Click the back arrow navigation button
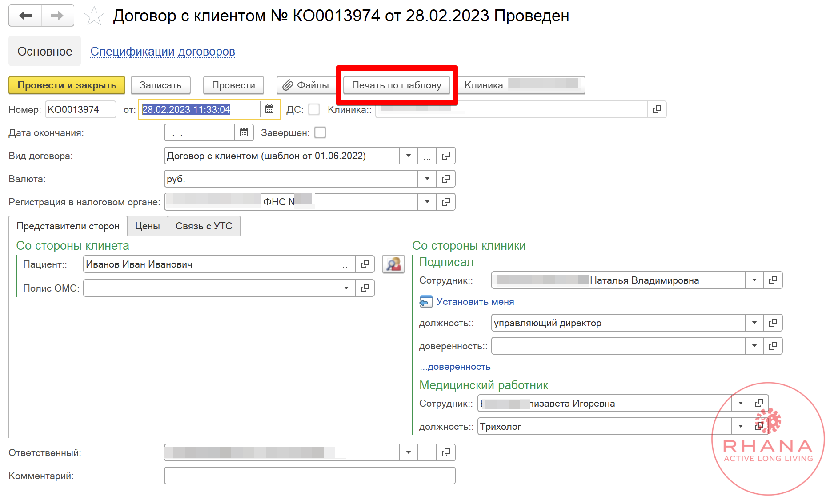The height and width of the screenshot is (504, 834). [x=25, y=16]
